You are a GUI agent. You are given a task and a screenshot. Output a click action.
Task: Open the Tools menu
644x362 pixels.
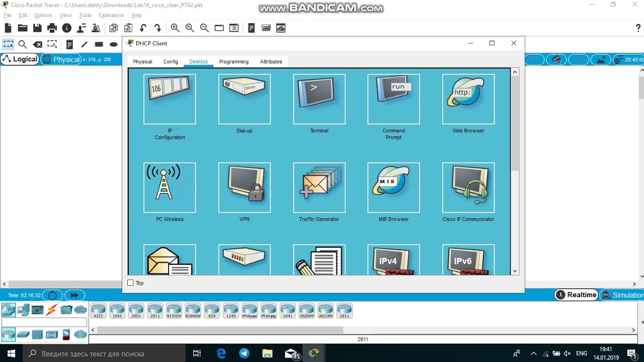(85, 16)
